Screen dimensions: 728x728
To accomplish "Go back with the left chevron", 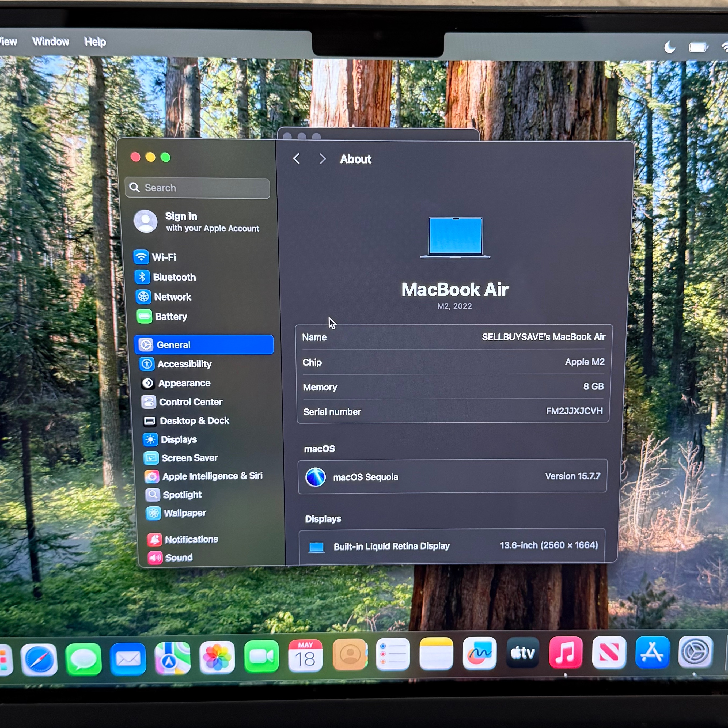I will tap(297, 159).
